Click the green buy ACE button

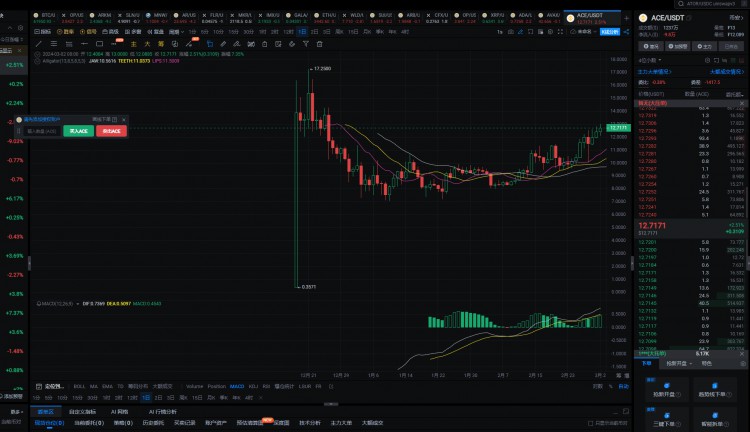point(78,131)
